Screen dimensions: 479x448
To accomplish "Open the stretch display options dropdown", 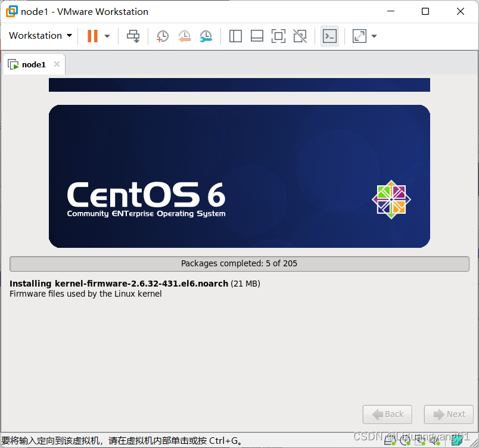I will point(374,36).
